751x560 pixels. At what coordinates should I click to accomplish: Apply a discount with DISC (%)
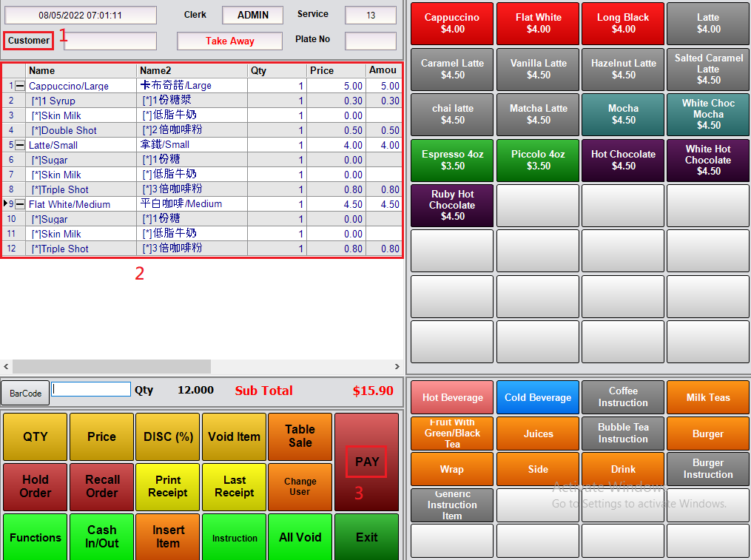point(168,436)
